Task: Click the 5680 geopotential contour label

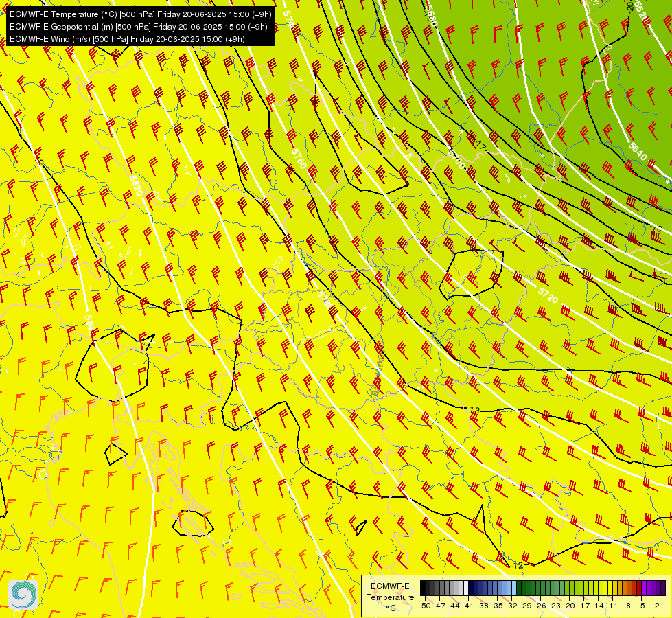Action: tap(430, 16)
